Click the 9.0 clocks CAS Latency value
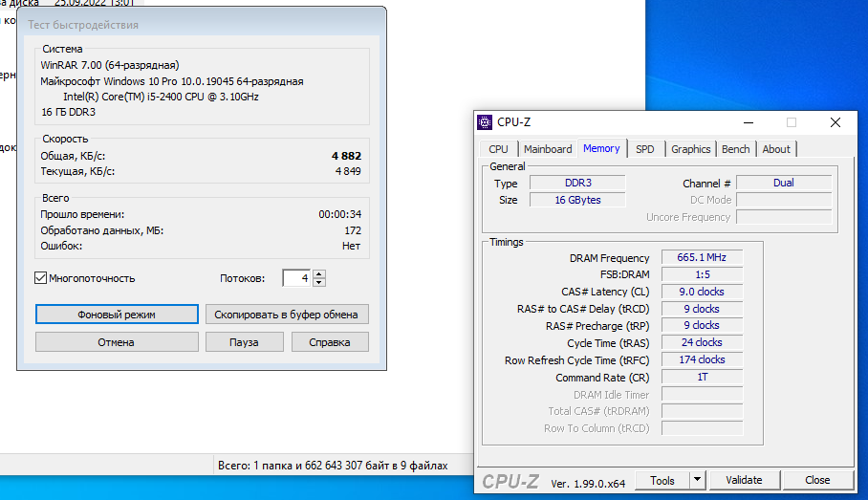 pyautogui.click(x=702, y=292)
